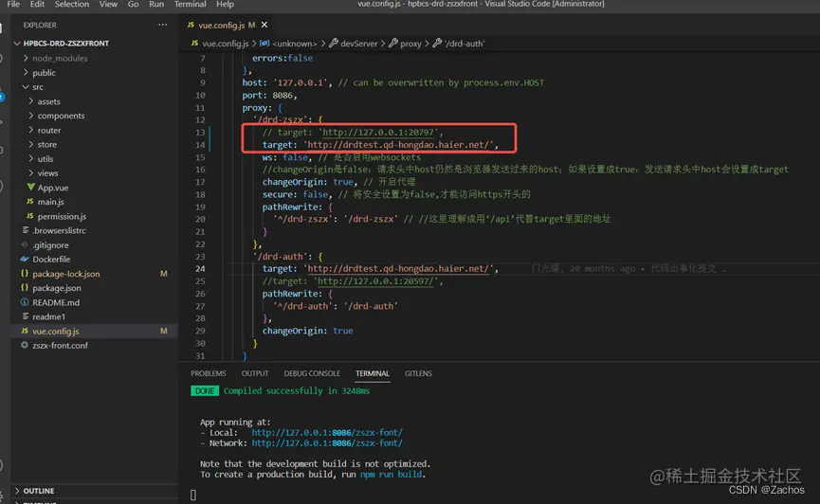
Task: Open the View menu
Action: point(108,4)
